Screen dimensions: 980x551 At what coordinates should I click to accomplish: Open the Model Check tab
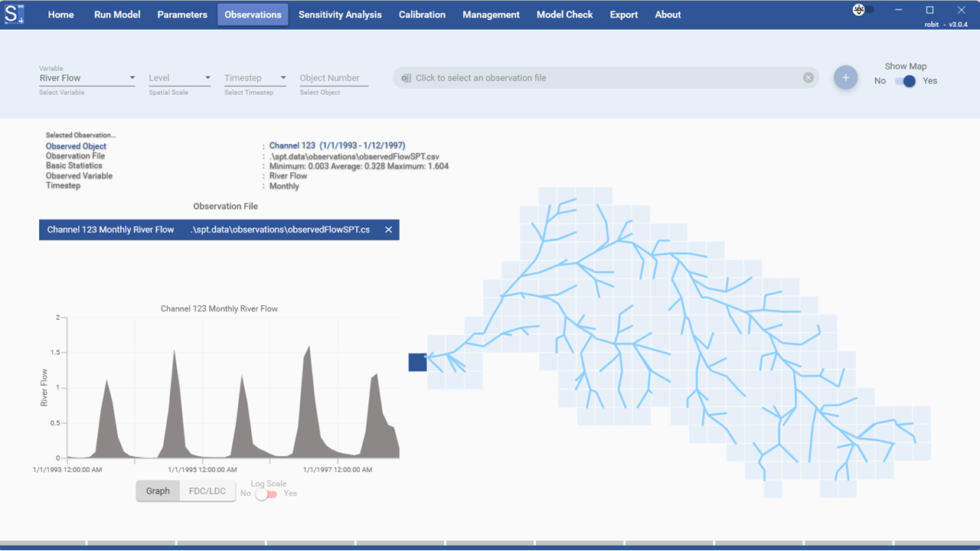pos(564,15)
